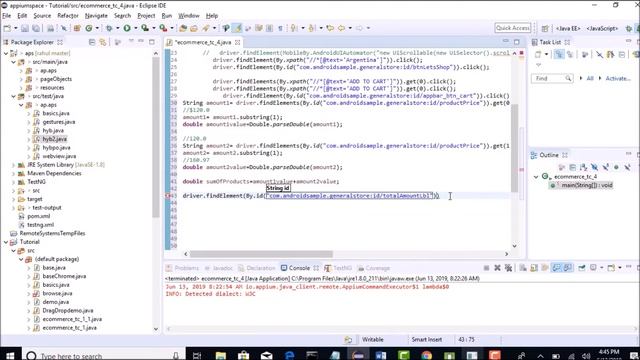
Task: Click Collapse All in Package Explorer
Action: 92,42
